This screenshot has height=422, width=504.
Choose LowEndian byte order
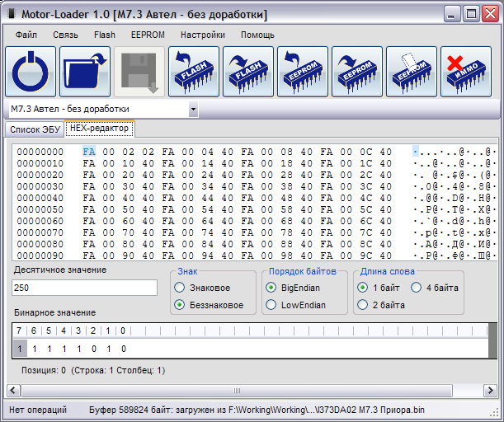[x=272, y=305]
